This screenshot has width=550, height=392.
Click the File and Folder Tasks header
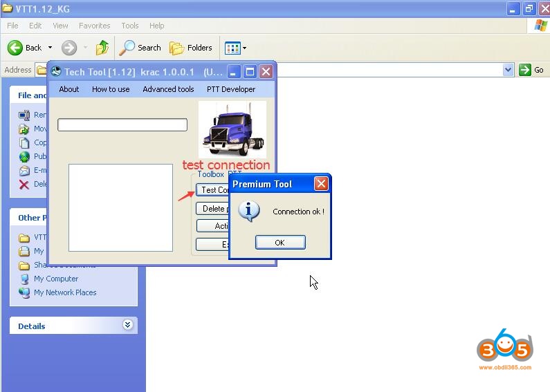coord(29,95)
